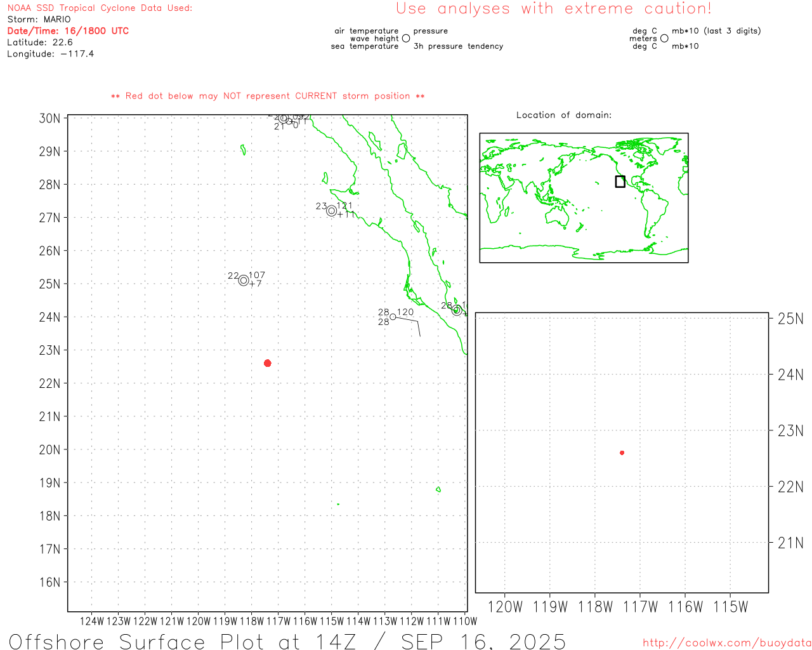Click the tiny island near 18N 115W
Viewport: 812px width, 650px height.
pos(338,504)
